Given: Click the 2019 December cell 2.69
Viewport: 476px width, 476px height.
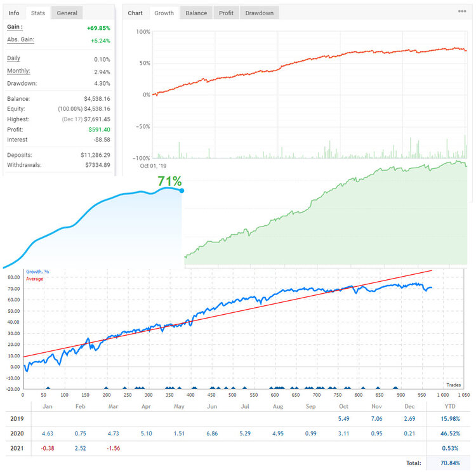Looking at the screenshot, I should tap(409, 419).
